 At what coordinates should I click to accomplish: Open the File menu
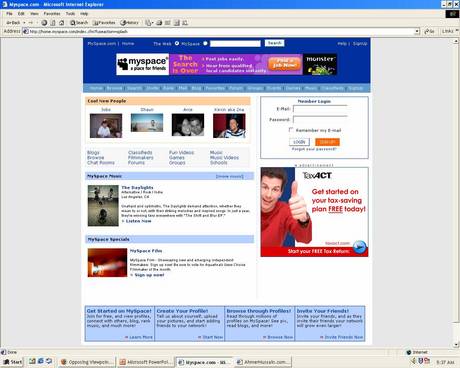[9, 14]
